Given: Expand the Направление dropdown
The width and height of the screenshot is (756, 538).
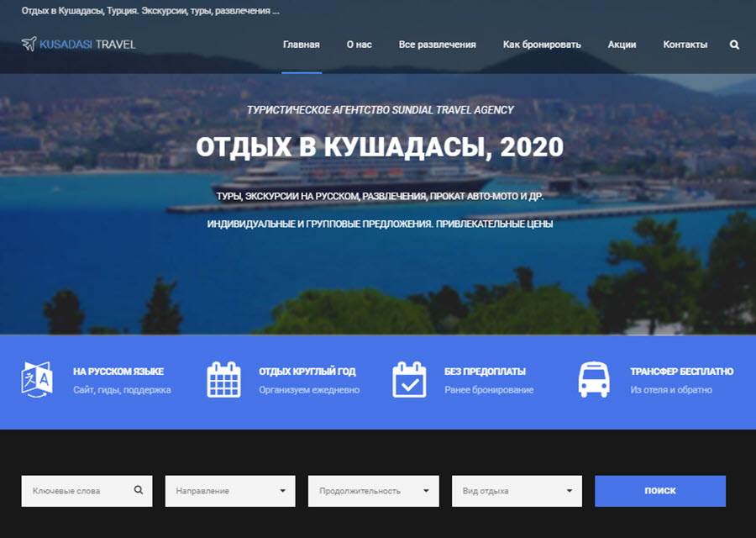Looking at the screenshot, I should pyautogui.click(x=230, y=491).
